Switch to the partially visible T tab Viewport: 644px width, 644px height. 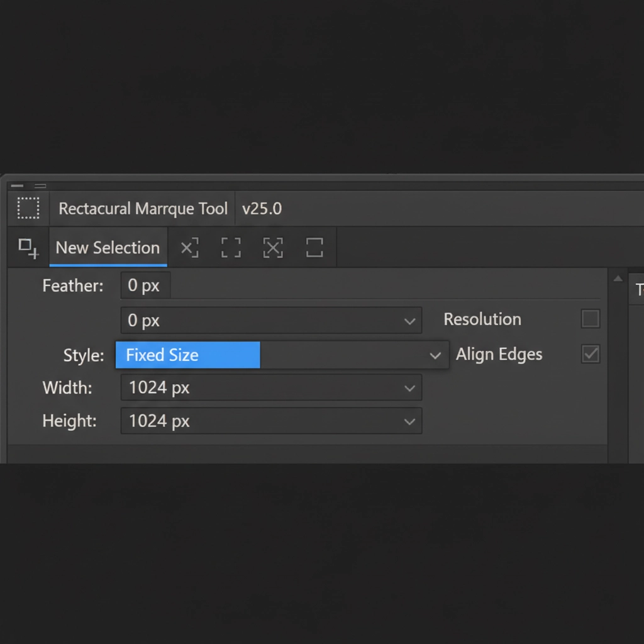click(638, 290)
